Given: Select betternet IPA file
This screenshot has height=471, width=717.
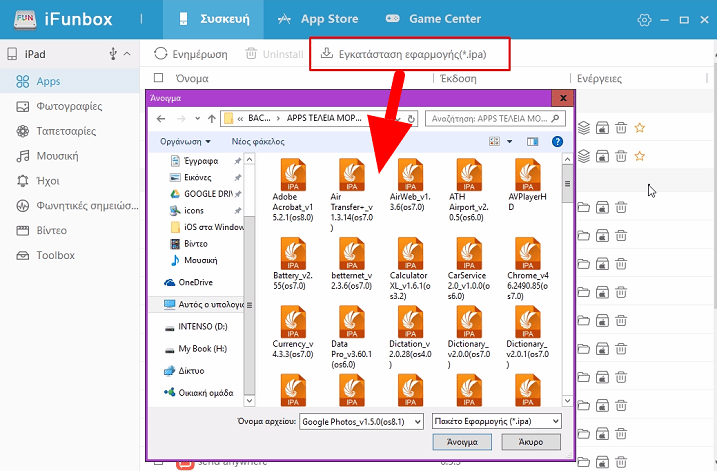Looking at the screenshot, I should [352, 264].
